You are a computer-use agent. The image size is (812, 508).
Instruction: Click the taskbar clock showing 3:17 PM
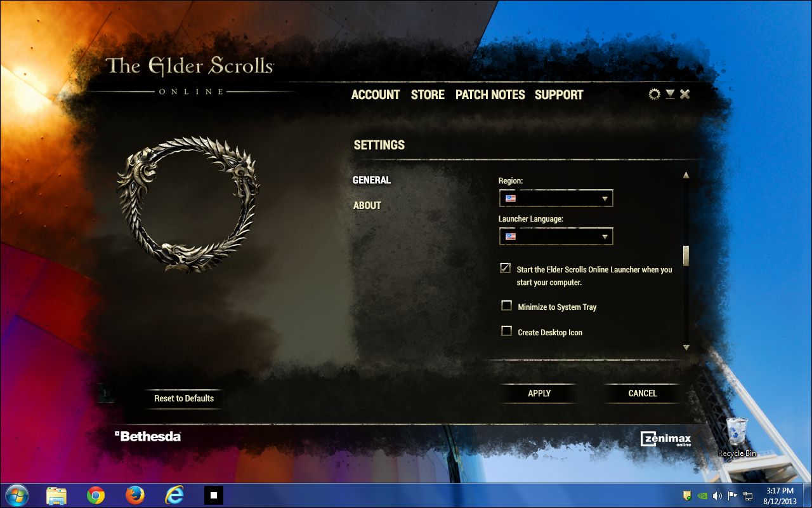click(x=780, y=495)
